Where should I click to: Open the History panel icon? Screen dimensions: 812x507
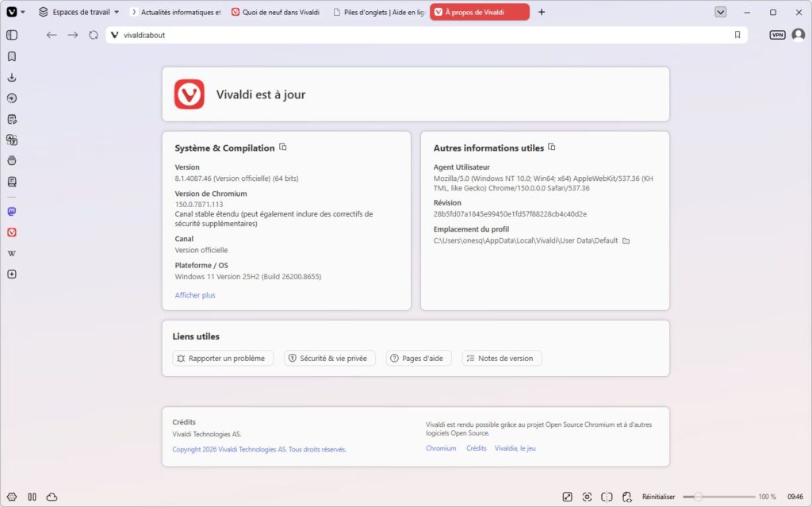[12, 98]
